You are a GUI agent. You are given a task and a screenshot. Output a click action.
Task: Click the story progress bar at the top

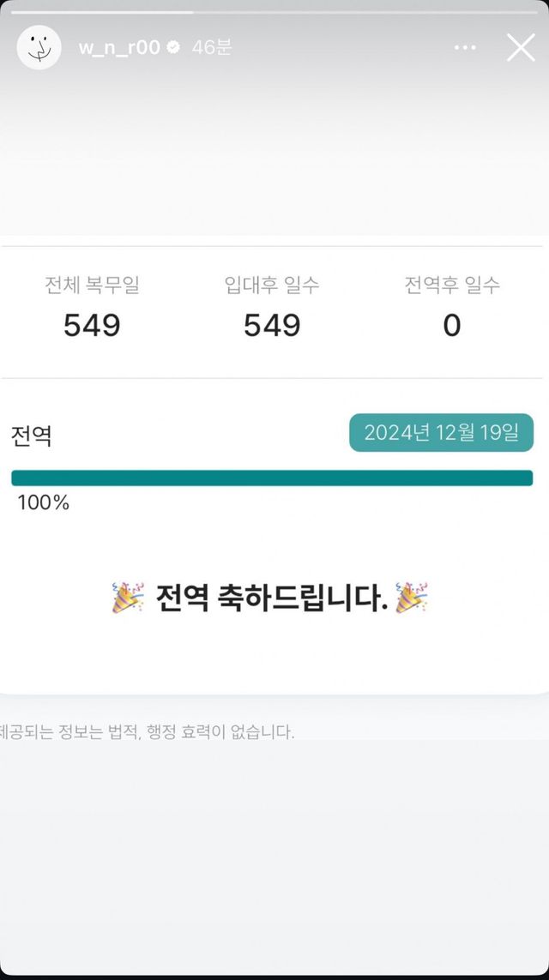click(274, 12)
